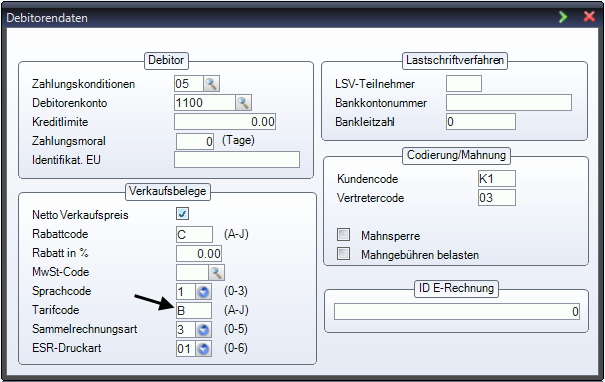This screenshot has width=605, height=382.
Task: Check Mahngebühren belasten option
Action: pyautogui.click(x=343, y=254)
